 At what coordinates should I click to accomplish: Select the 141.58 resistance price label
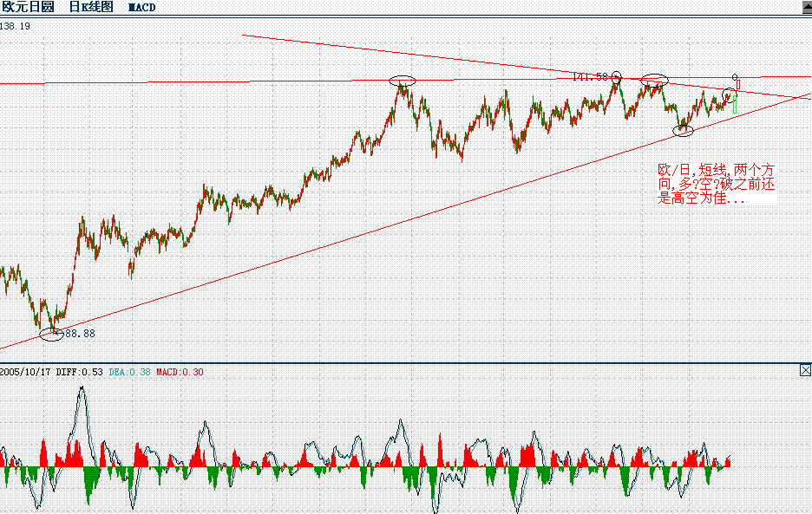point(589,75)
